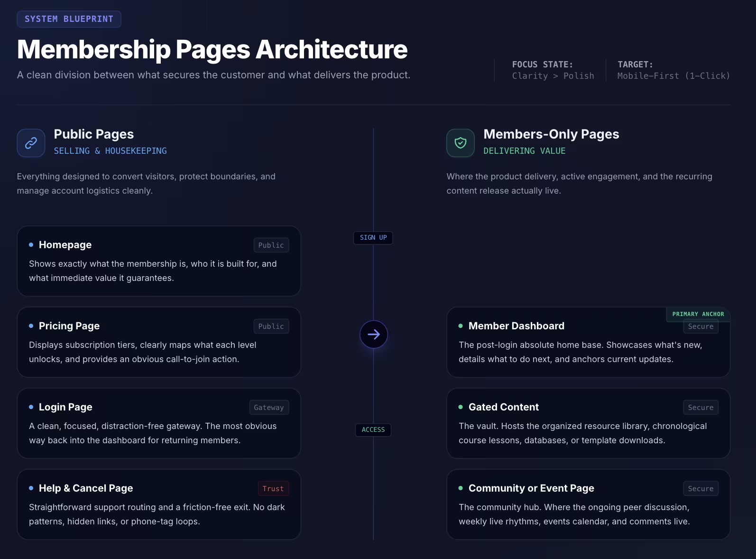Click the Public Pages section heading
The height and width of the screenshot is (559, 756).
click(x=94, y=134)
